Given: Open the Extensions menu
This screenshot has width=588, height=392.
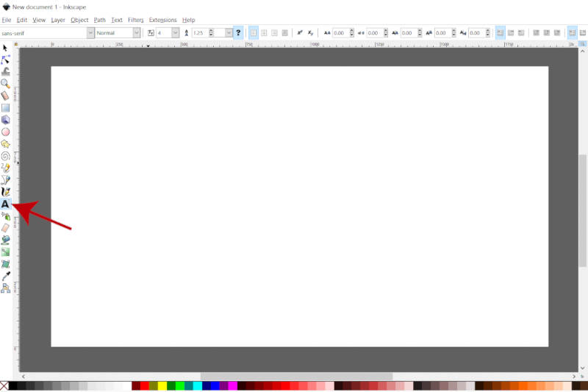Looking at the screenshot, I should (x=162, y=20).
